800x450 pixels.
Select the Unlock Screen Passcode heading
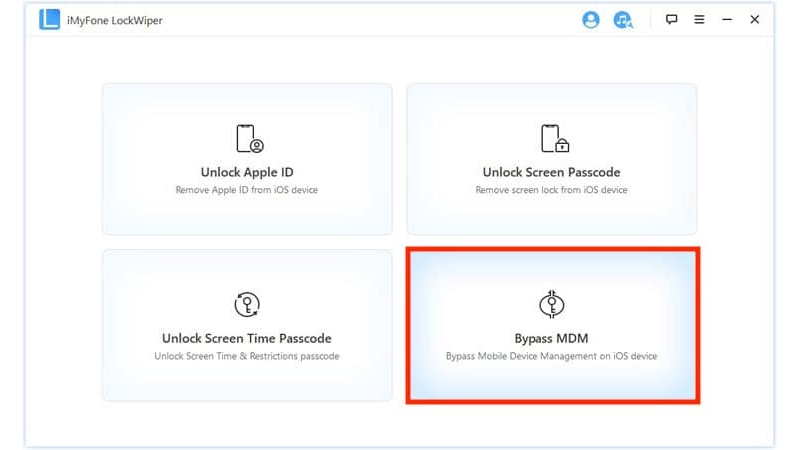[x=552, y=172]
